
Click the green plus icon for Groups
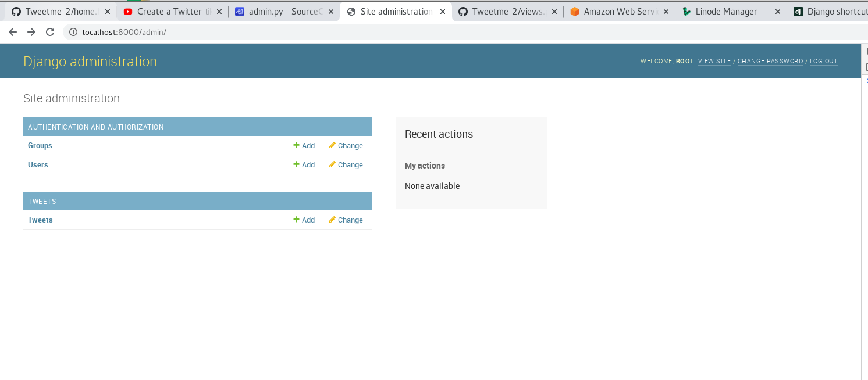296,145
